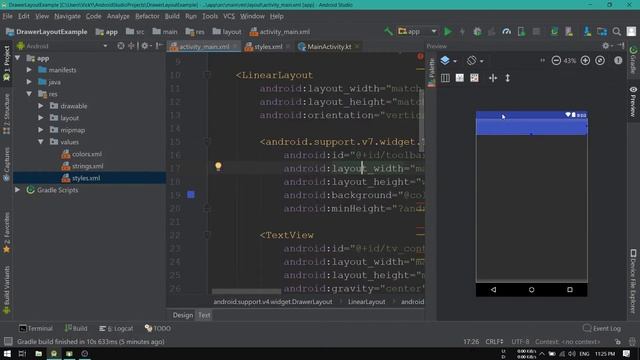Image resolution: width=640 pixels, height=360 pixels.
Task: Toggle the Structure tool window
Action: (x=7, y=114)
